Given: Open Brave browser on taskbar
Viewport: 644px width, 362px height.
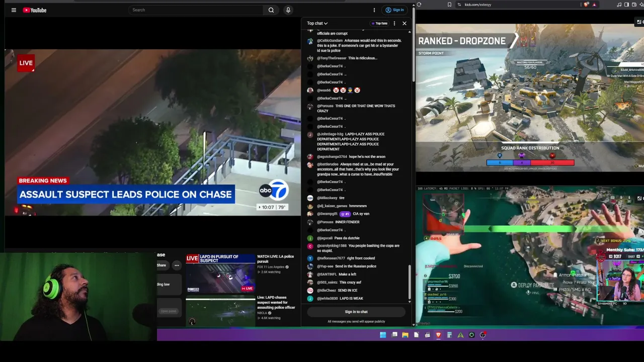Looking at the screenshot, I should 438,335.
